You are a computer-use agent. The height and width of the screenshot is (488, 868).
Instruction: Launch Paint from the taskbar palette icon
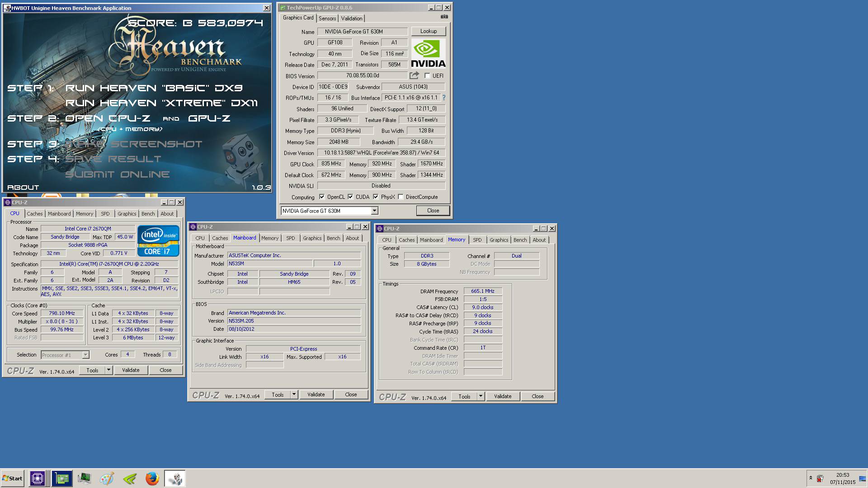click(107, 478)
